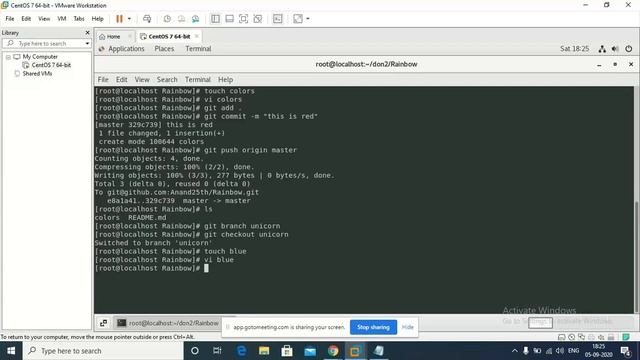Open Cortana from the taskbar
Screen dimensions: 640x360
pyautogui.click(x=195, y=351)
